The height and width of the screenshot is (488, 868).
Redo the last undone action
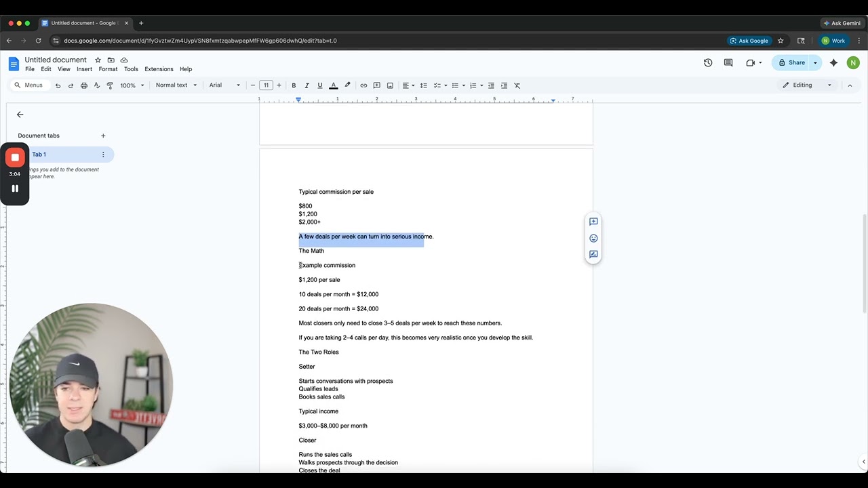point(71,85)
